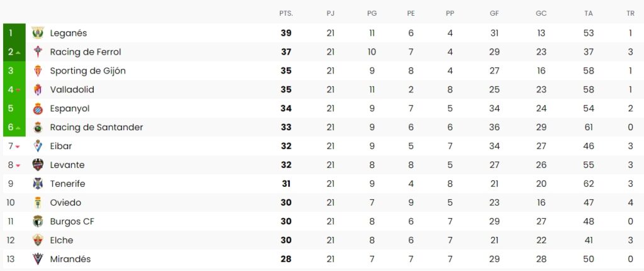
Task: Click the Oviedo club crest
Action: [x=38, y=203]
